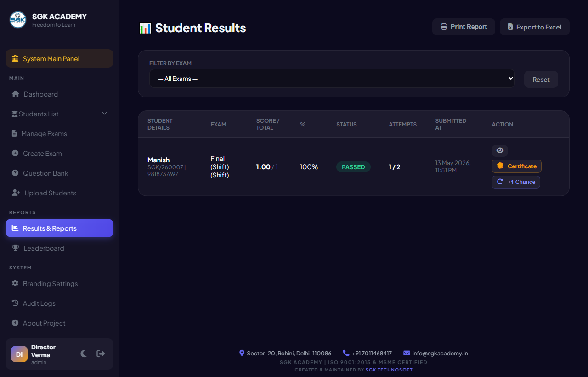This screenshot has height=377, width=588.
Task: Click the Attempts column header
Action: tap(403, 125)
